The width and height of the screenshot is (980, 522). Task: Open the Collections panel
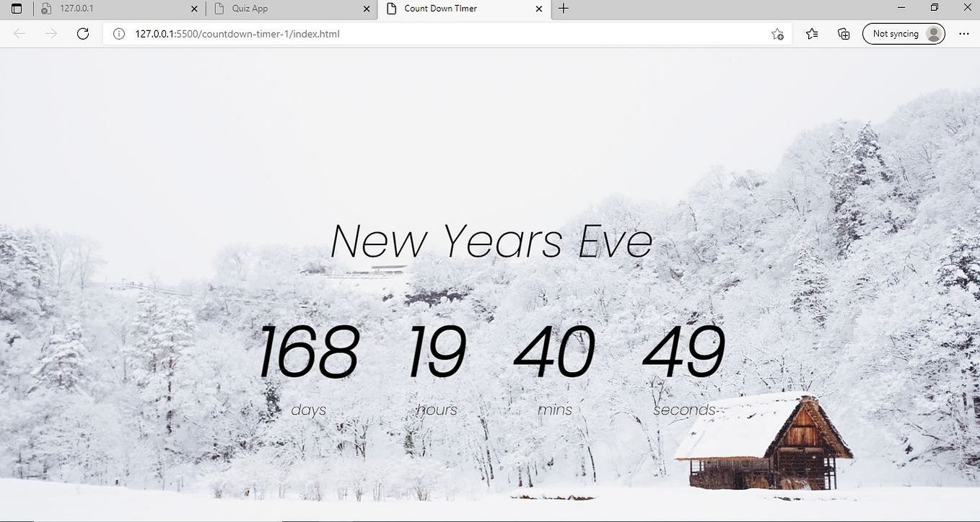[844, 33]
